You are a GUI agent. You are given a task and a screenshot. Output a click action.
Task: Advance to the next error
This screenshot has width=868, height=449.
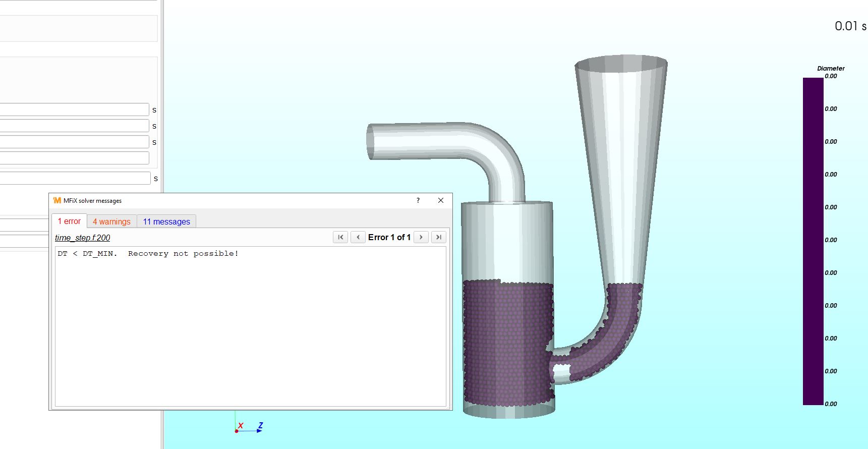click(421, 237)
